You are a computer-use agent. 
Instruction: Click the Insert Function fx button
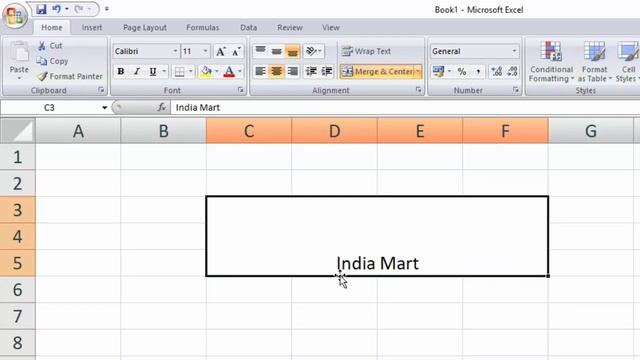(162, 107)
